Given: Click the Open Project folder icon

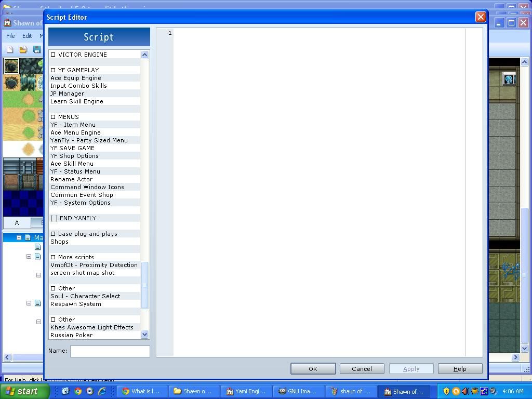Looking at the screenshot, I should coord(23,50).
